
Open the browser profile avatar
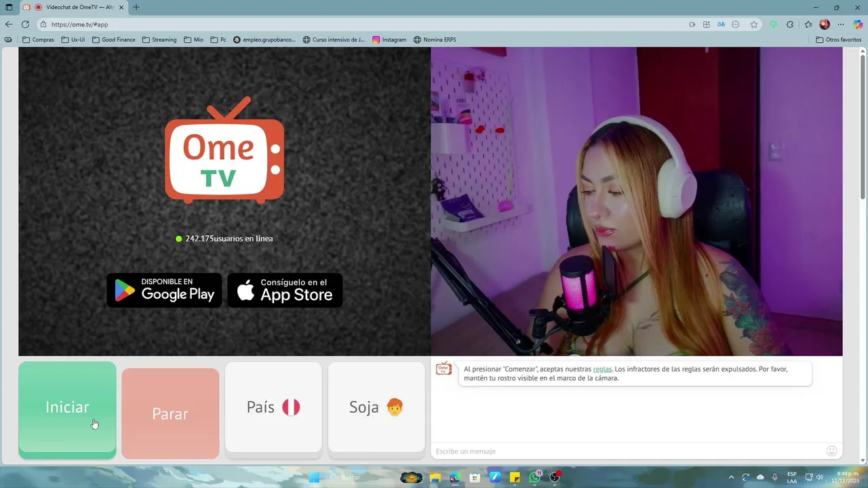click(x=825, y=24)
